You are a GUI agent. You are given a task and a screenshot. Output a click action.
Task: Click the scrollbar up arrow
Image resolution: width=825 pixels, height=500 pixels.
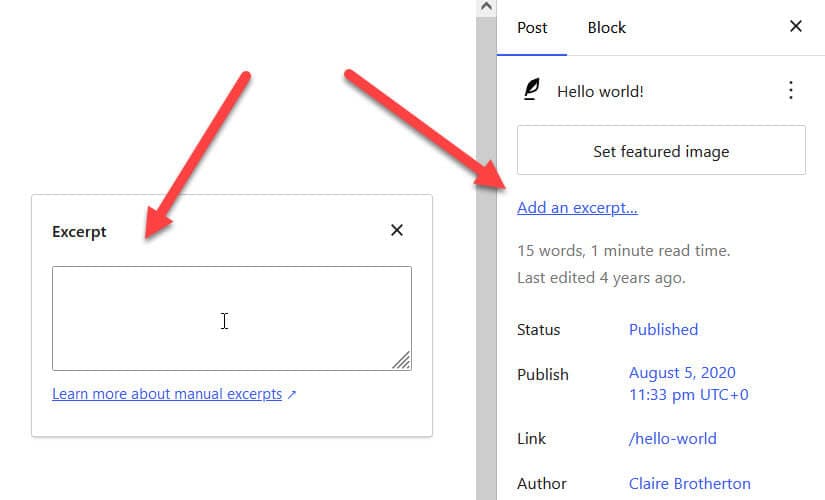pos(486,7)
